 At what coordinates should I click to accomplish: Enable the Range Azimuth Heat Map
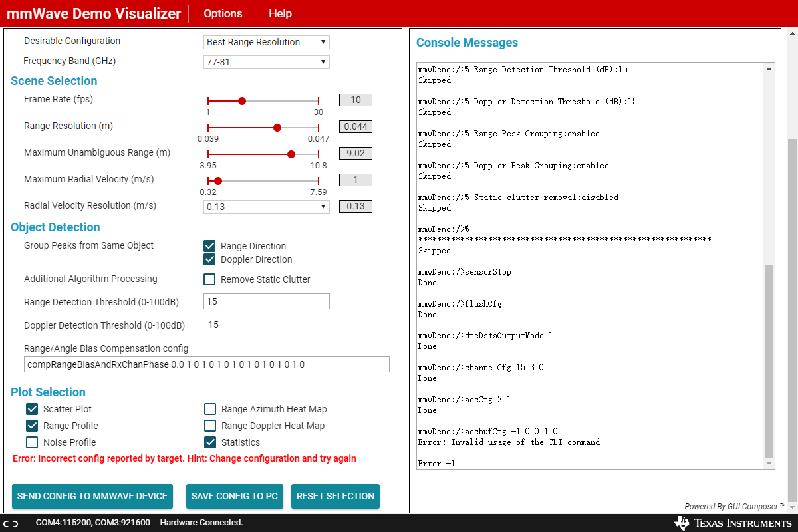[x=210, y=409]
